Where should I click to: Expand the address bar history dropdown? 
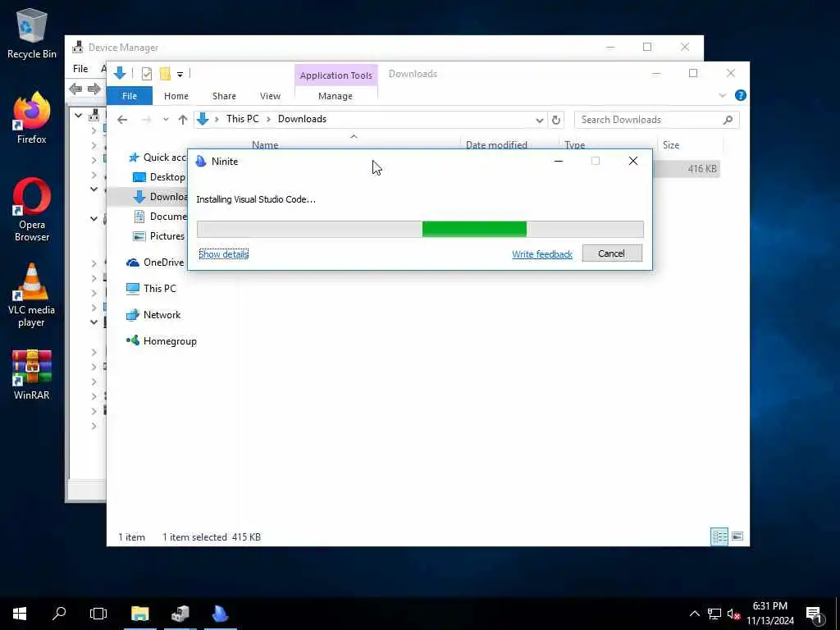(539, 120)
